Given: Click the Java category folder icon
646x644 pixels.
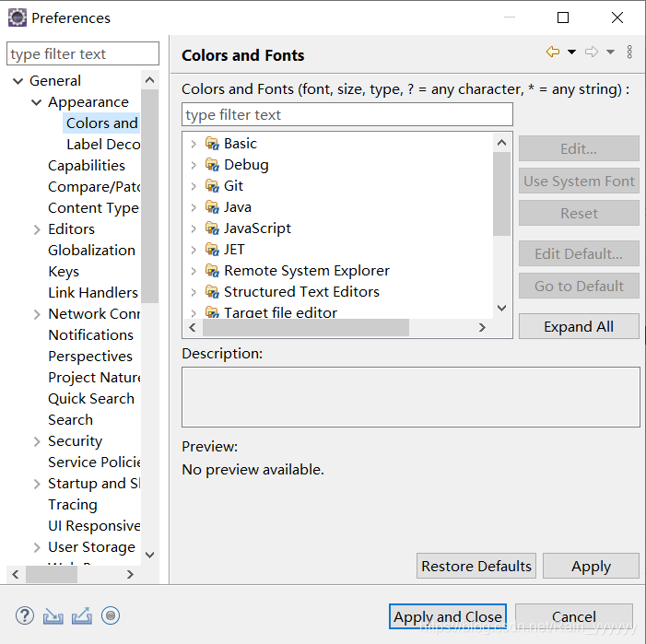Looking at the screenshot, I should tap(212, 207).
